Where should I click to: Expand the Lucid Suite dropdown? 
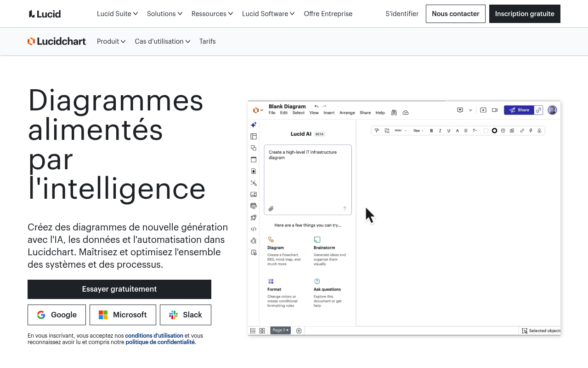[117, 14]
